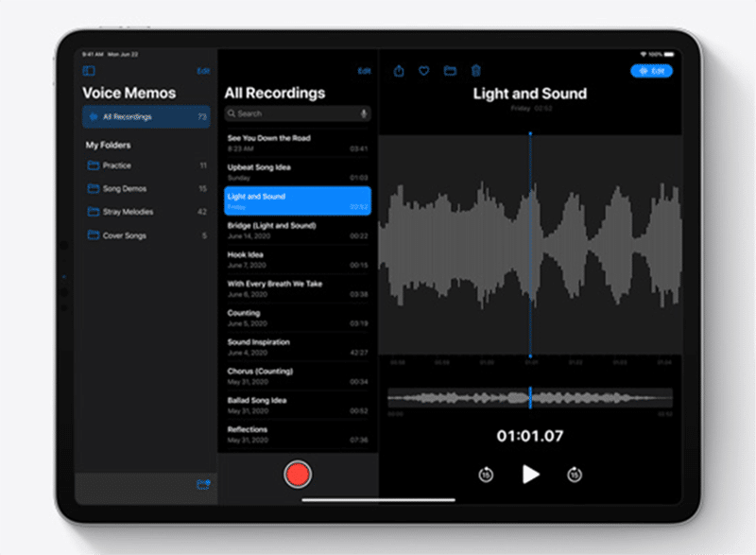This screenshot has height=555, width=756.
Task: Toggle the sidebar panel icon
Action: 89,71
